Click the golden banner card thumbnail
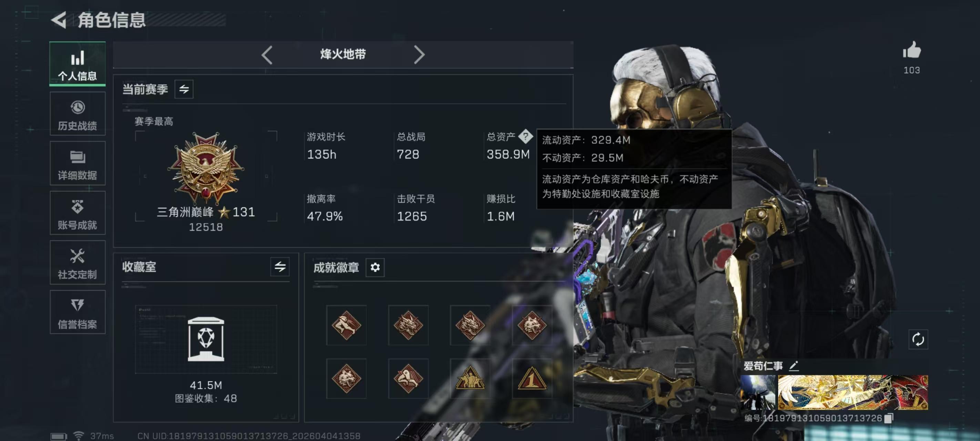This screenshot has height=441, width=980. click(853, 392)
